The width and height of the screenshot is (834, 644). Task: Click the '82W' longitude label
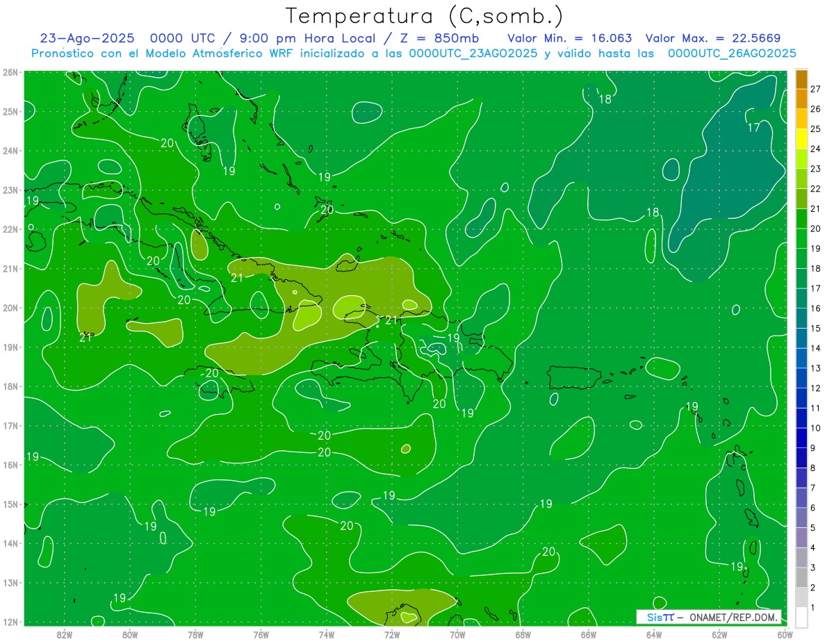(x=65, y=634)
